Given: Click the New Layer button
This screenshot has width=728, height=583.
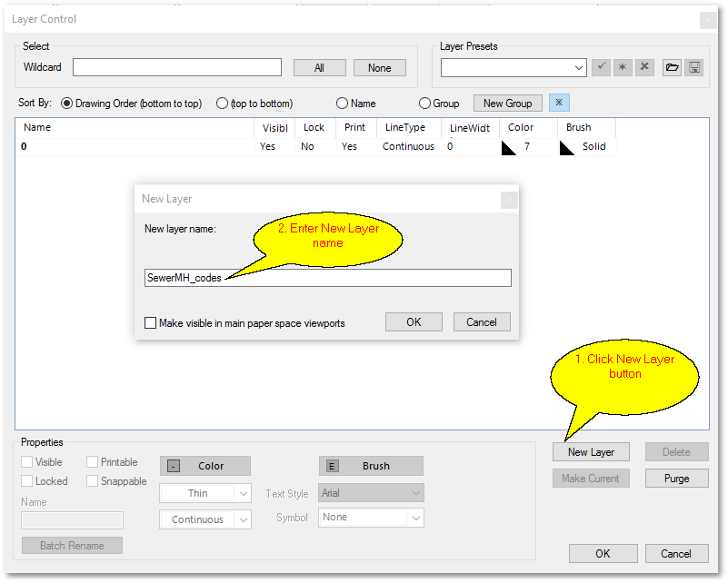Looking at the screenshot, I should coord(591,451).
